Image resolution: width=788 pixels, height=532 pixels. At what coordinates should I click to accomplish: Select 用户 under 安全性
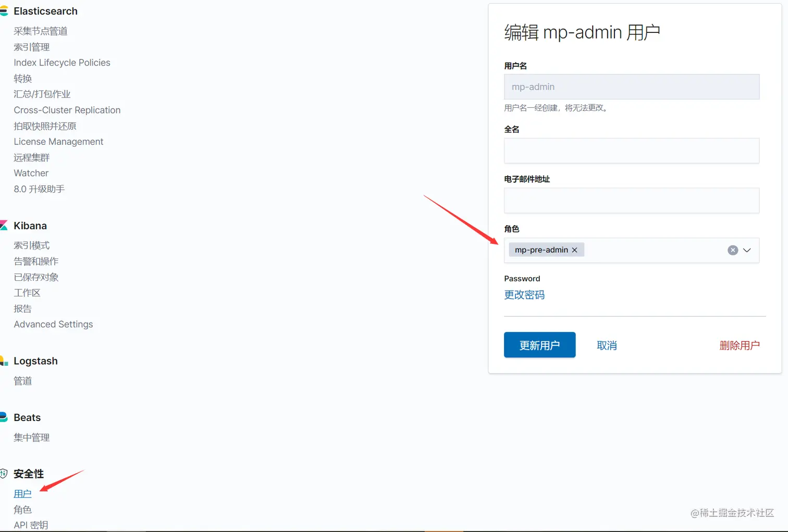pyautogui.click(x=23, y=494)
